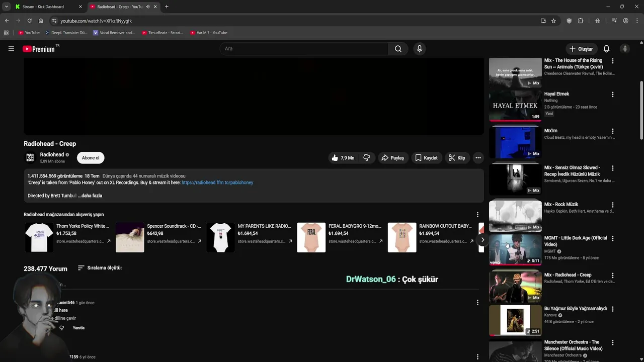The image size is (644, 362).
Task: Open RAINBOW CUTOUT BABY product
Action: [x=431, y=237]
